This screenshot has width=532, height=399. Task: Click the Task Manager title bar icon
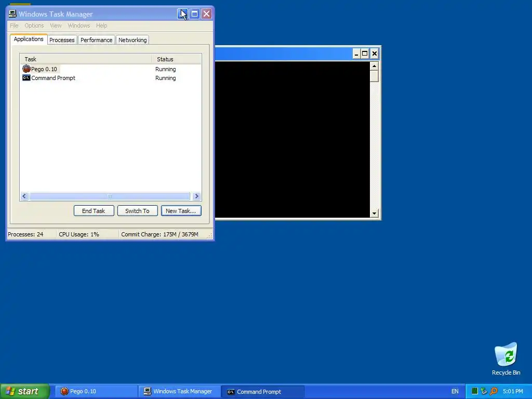click(x=12, y=14)
